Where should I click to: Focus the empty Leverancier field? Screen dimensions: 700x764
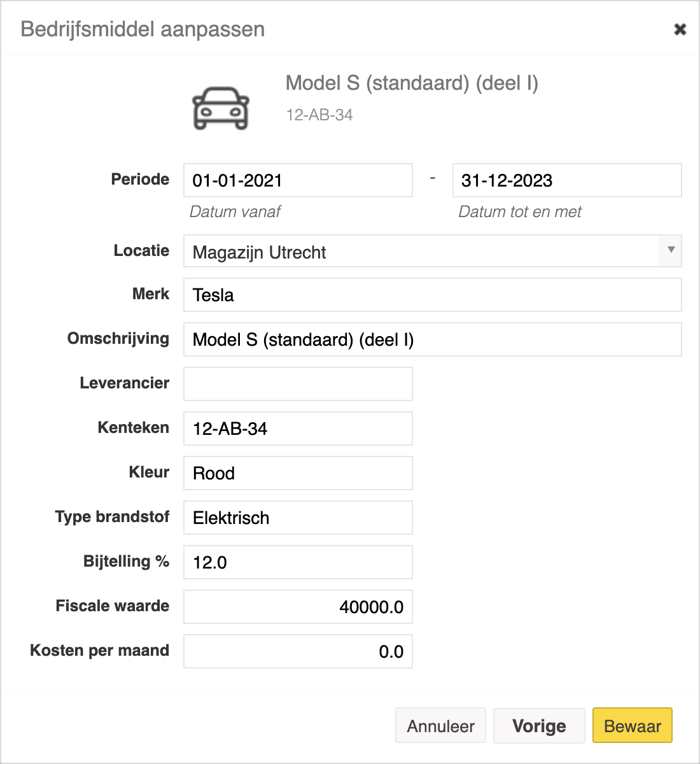coord(298,384)
